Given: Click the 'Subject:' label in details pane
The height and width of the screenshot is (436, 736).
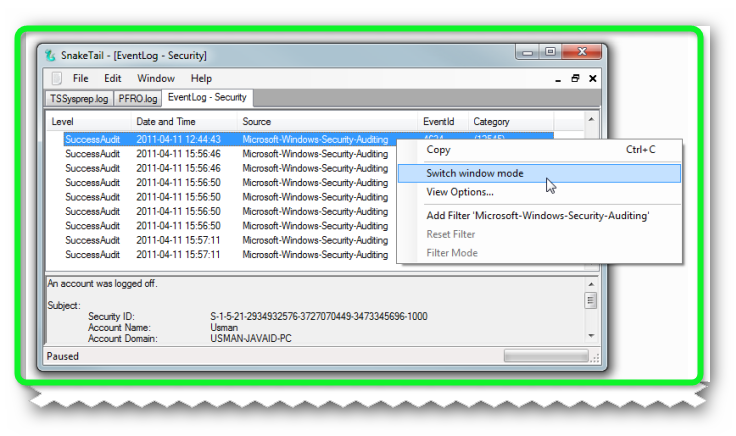Looking at the screenshot, I should tap(64, 306).
